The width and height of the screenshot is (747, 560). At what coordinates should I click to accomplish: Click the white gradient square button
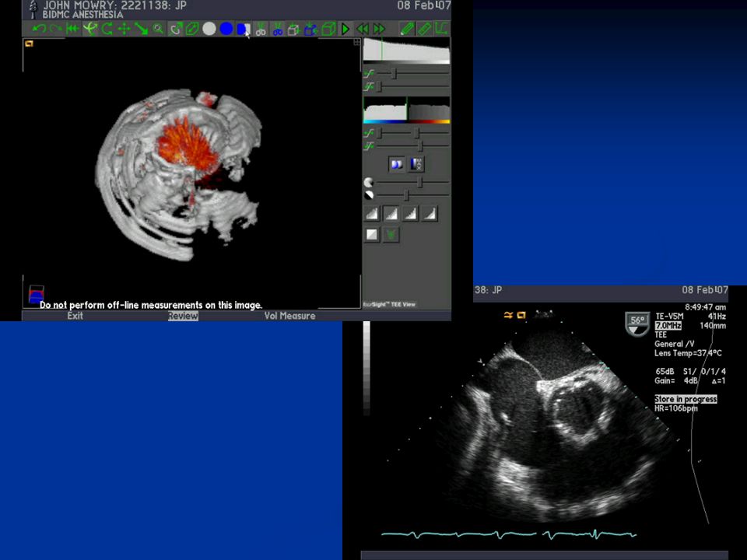[x=372, y=234]
